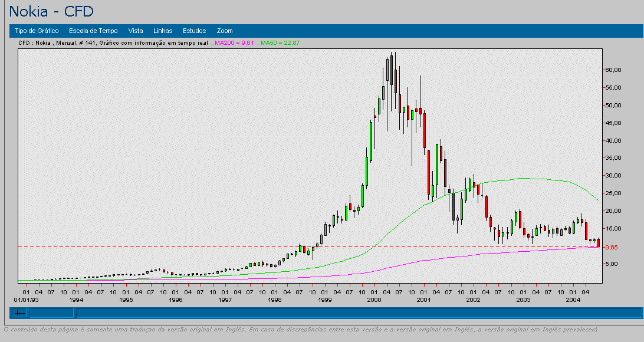Viewport: 644px width, 342px height.
Task: Click the translation disclaimer text at the bottom
Action: (302, 330)
